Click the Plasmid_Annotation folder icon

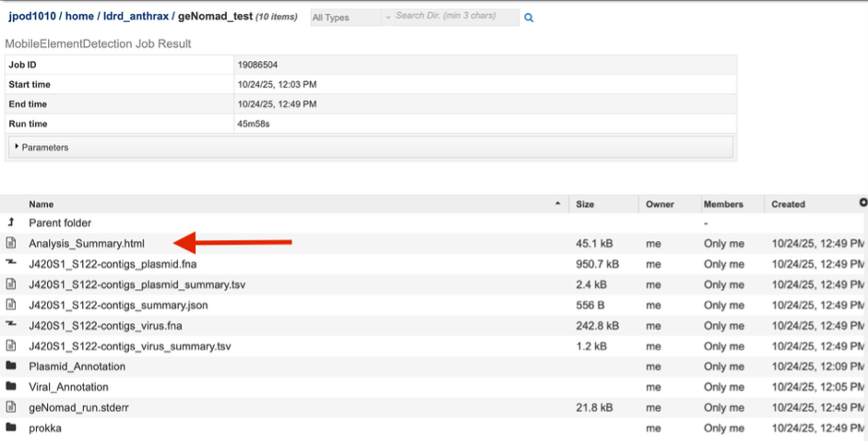(11, 367)
